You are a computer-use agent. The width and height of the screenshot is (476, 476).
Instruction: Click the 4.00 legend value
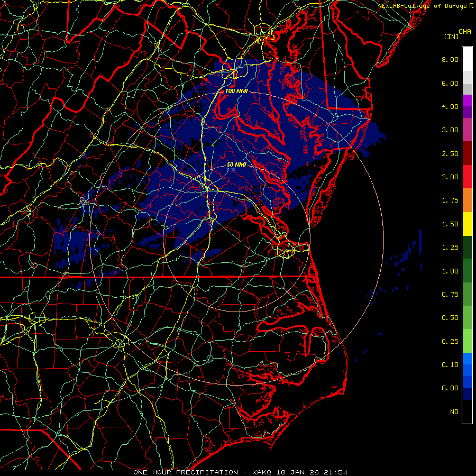(x=450, y=106)
